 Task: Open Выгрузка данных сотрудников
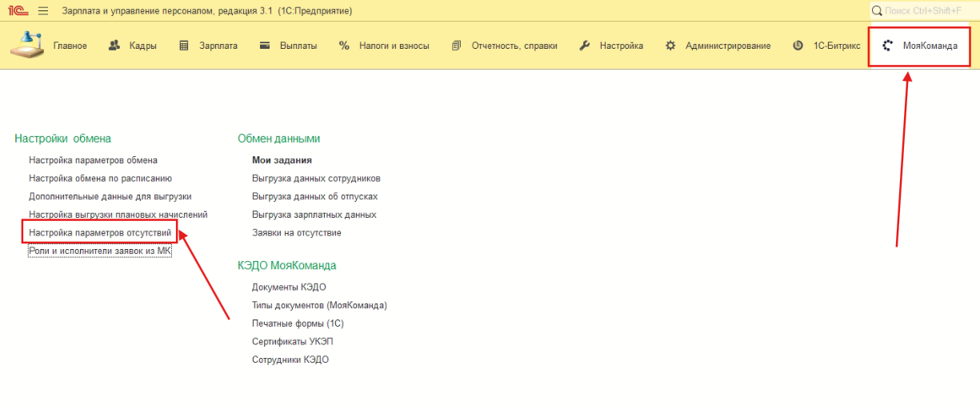tap(316, 179)
